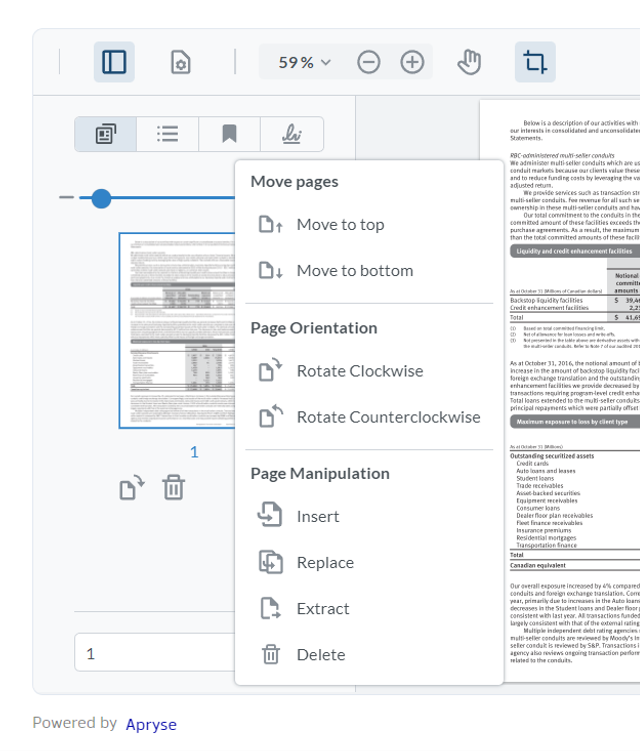Image resolution: width=640 pixels, height=751 pixels.
Task: Open the Apryse link
Action: click(151, 724)
